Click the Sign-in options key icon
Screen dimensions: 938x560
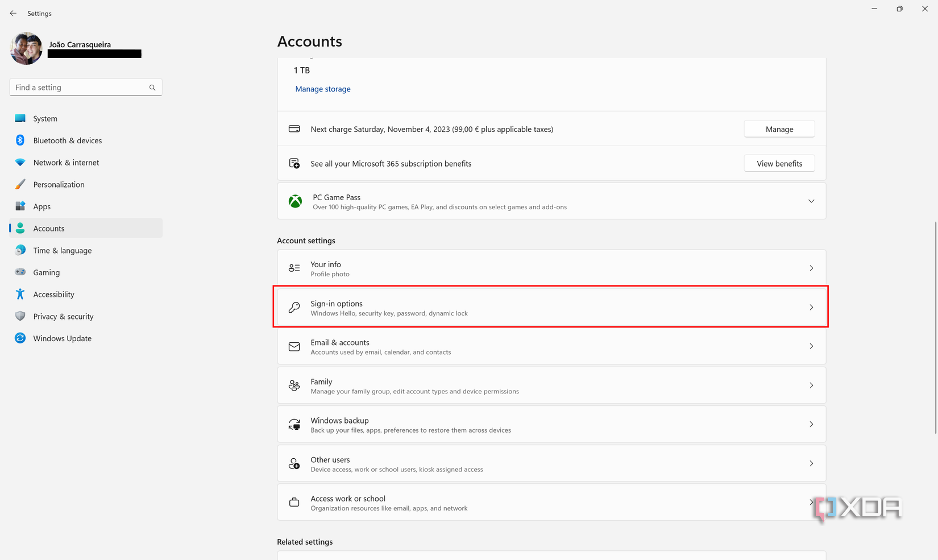tap(294, 308)
